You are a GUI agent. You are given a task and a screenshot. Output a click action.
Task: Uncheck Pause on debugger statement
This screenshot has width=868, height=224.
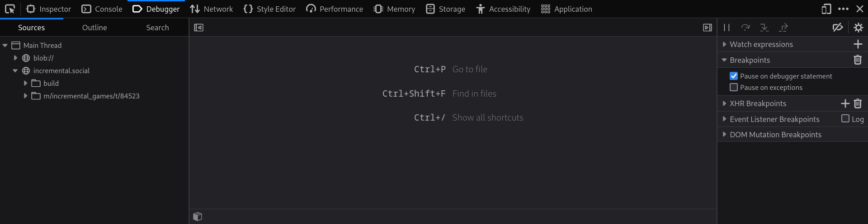[x=734, y=76]
